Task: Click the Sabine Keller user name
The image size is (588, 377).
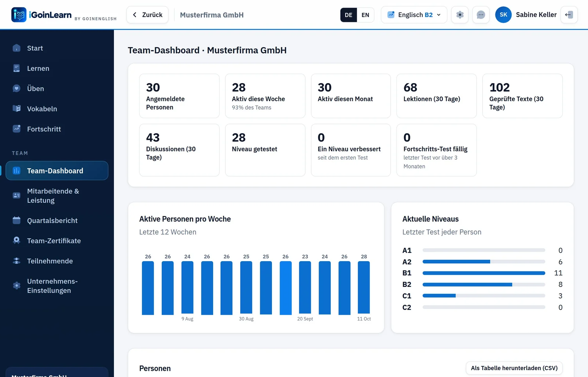Action: (536, 15)
